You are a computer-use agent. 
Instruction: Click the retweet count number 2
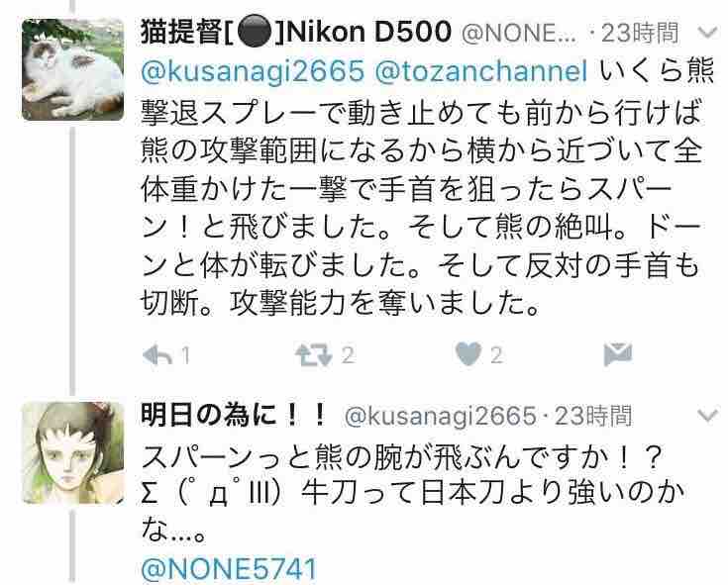pyautogui.click(x=349, y=355)
